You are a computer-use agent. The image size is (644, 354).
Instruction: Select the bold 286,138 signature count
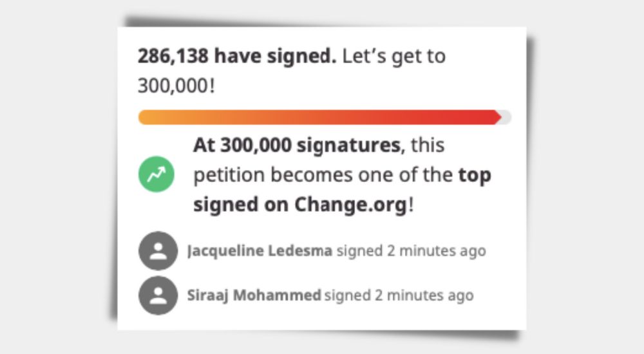(173, 57)
